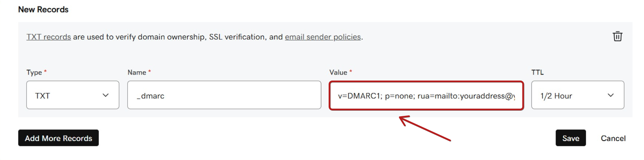Screen dimensions: 644x160
Task: Open the Type dropdown showing TXT
Action: click(x=72, y=95)
